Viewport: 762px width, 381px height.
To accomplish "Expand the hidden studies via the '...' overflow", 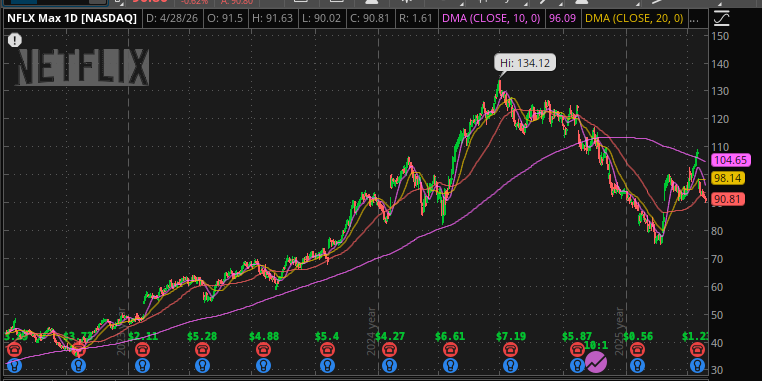I will [x=695, y=19].
